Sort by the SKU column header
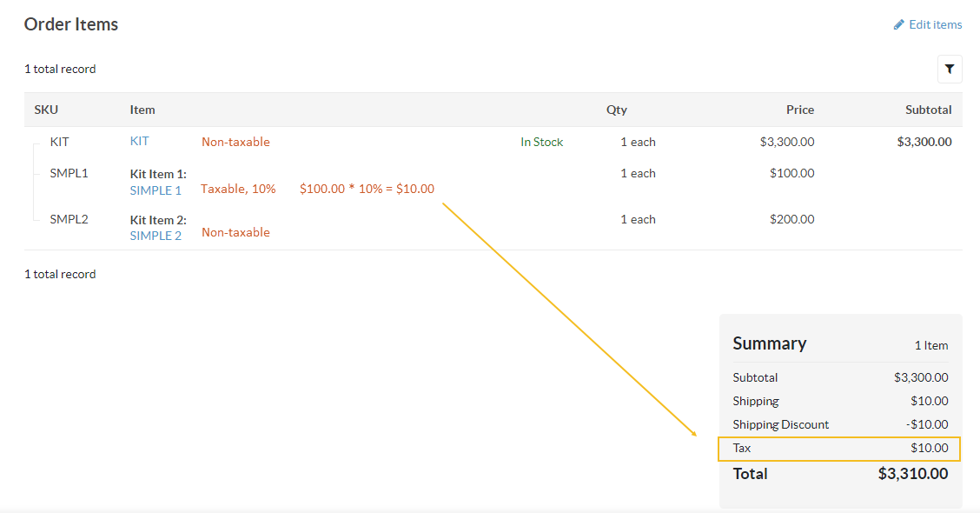The image size is (980, 513). [46, 110]
